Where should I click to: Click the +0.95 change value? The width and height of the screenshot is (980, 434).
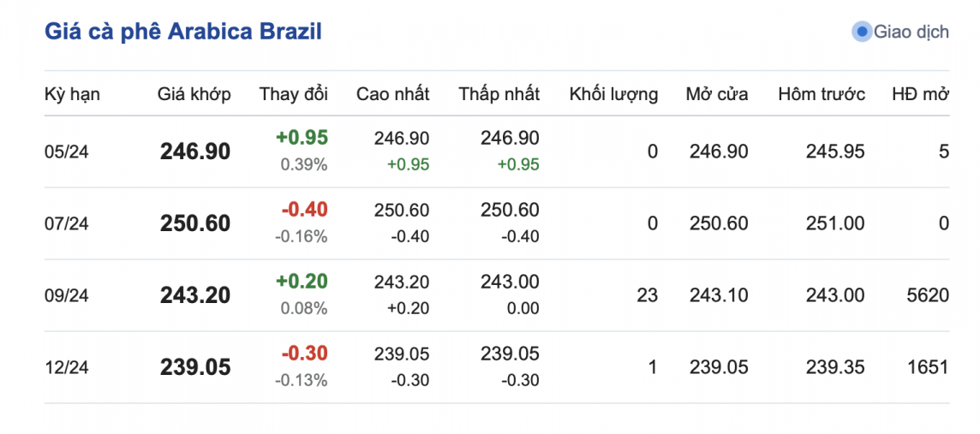302,138
